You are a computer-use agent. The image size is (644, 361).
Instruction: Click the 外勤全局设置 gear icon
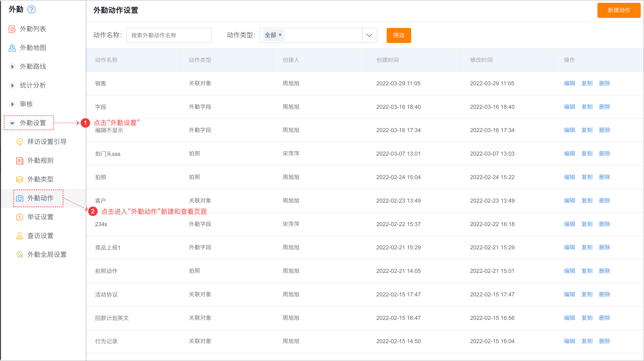click(x=20, y=254)
